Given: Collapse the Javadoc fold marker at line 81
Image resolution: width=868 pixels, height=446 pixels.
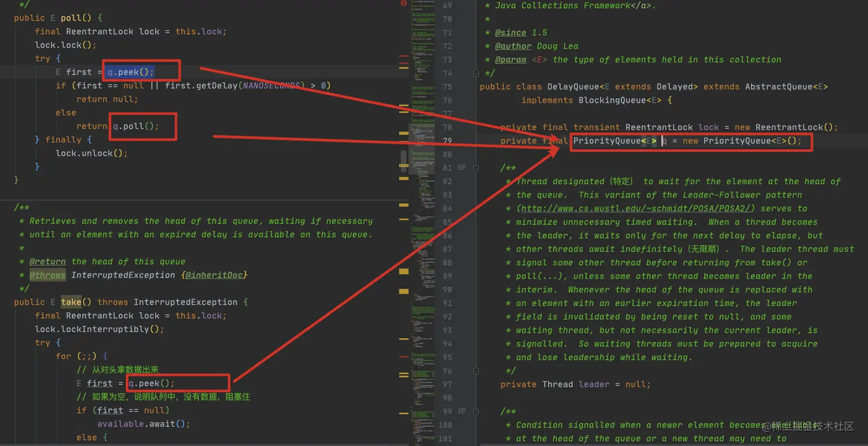Looking at the screenshot, I should pyautogui.click(x=475, y=168).
